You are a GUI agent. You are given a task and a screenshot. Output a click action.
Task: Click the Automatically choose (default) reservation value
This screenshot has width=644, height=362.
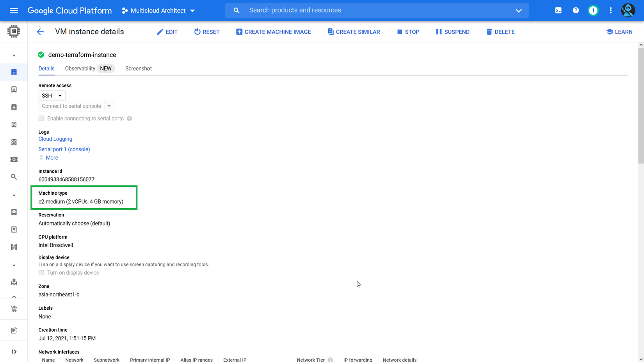coord(74,224)
